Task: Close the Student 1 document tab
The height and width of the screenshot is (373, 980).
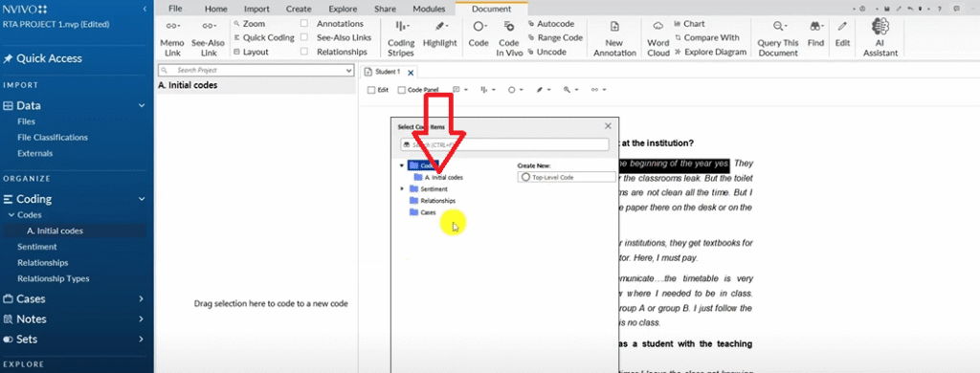Action: point(411,73)
